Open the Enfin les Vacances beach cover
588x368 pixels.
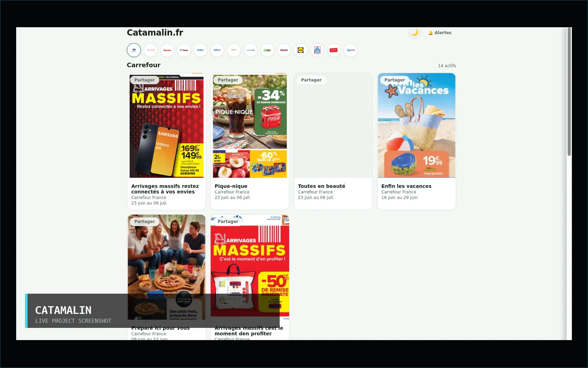coord(416,125)
